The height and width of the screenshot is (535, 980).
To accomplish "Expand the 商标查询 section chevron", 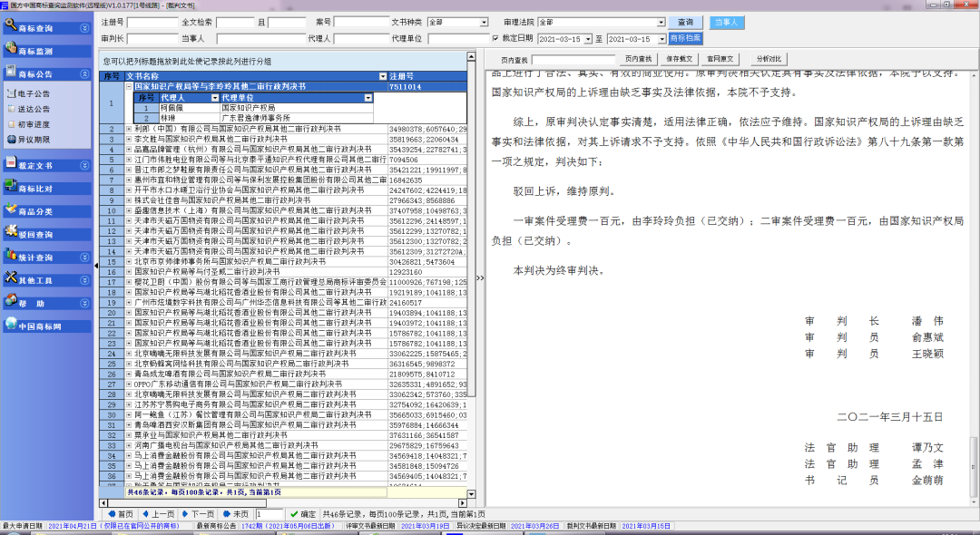I will [84, 28].
